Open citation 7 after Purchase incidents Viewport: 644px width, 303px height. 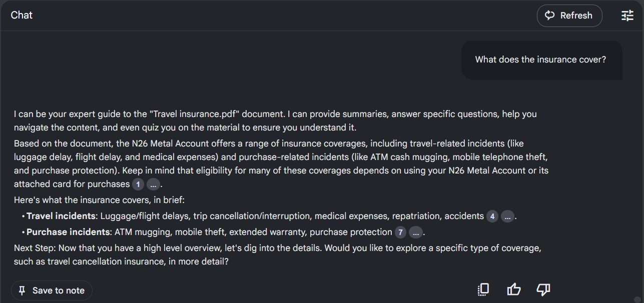click(x=400, y=232)
